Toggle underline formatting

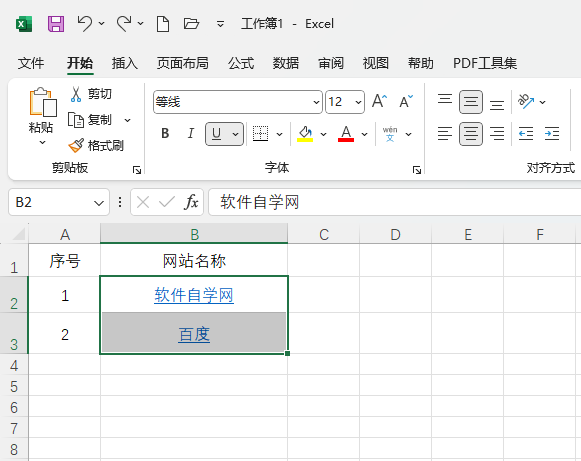[217, 134]
